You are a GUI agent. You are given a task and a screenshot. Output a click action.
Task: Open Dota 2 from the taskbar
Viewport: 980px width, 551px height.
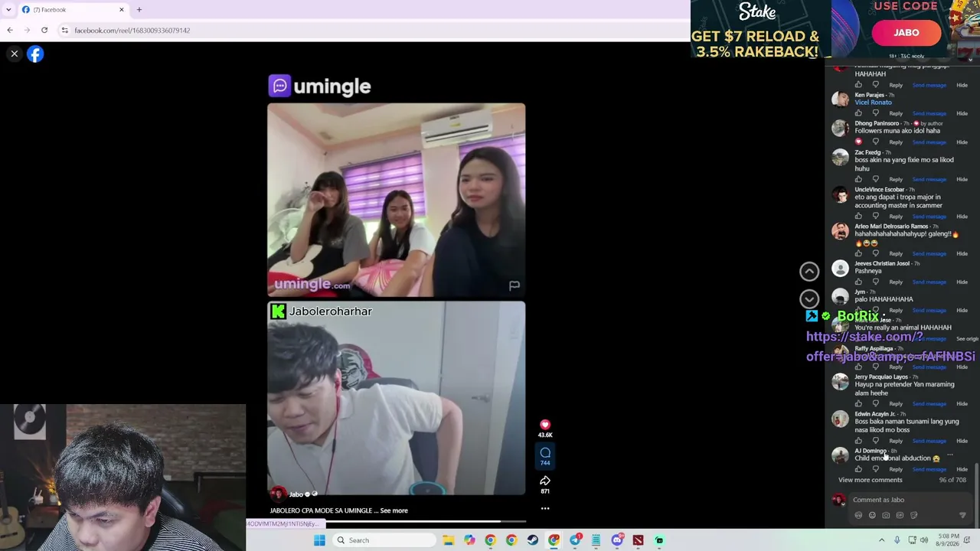coord(638,540)
